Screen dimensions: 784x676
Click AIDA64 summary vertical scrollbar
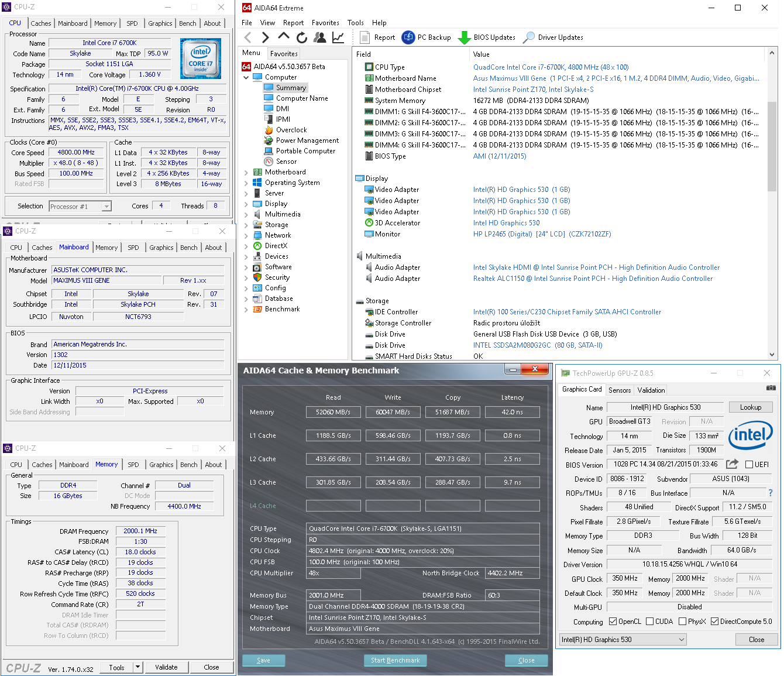(x=772, y=147)
